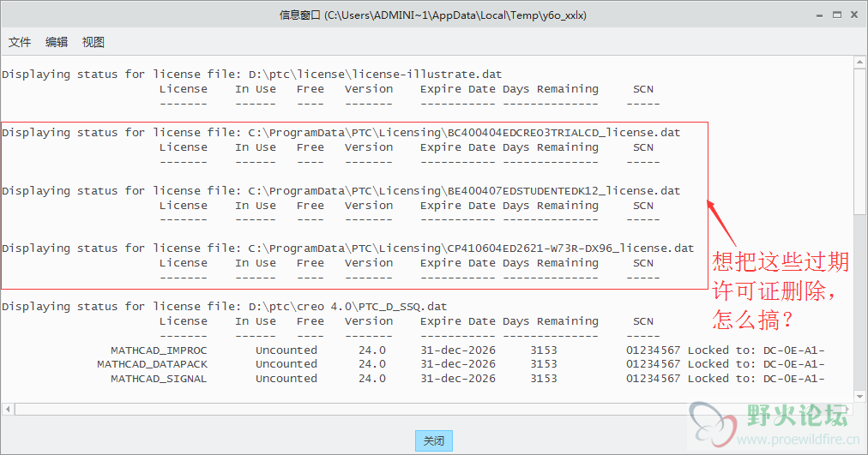The image size is (868, 455).
Task: Click the license-illustrate.dat file path line
Action: pos(252,74)
